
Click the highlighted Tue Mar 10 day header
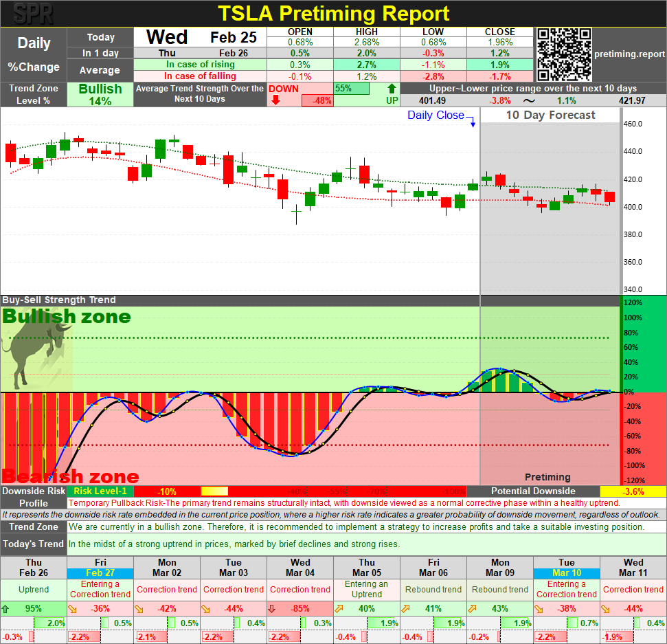tap(567, 568)
